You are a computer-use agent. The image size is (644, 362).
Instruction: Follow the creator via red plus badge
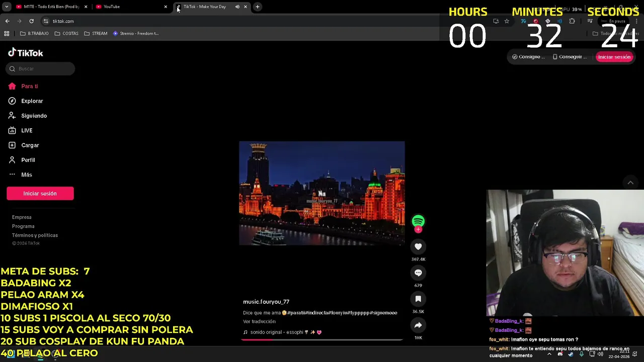pyautogui.click(x=418, y=230)
